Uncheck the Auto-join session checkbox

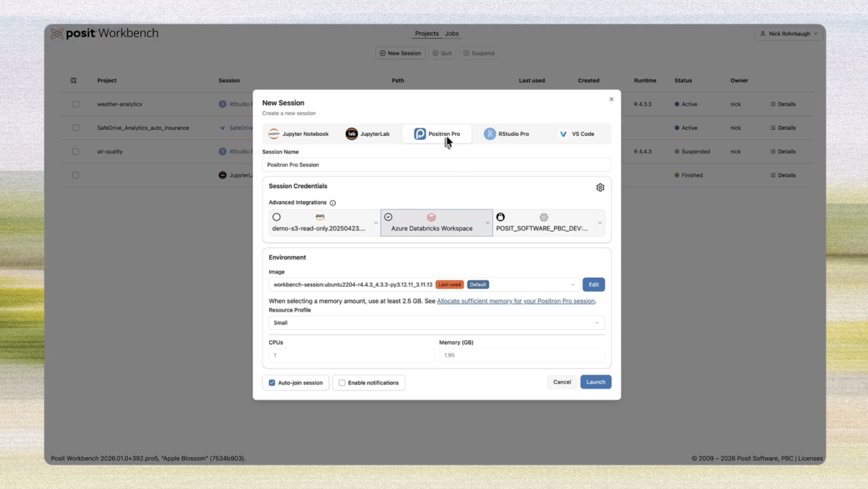(x=272, y=383)
